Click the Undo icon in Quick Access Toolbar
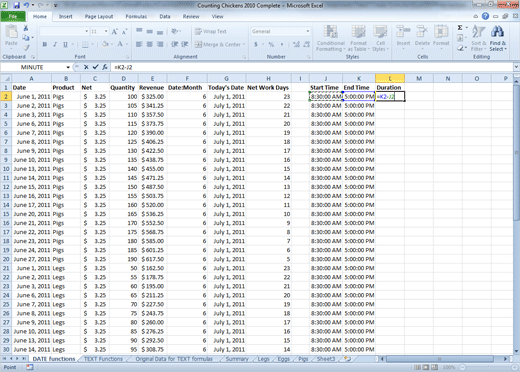Screen dimensions: 520x372 (26, 5)
